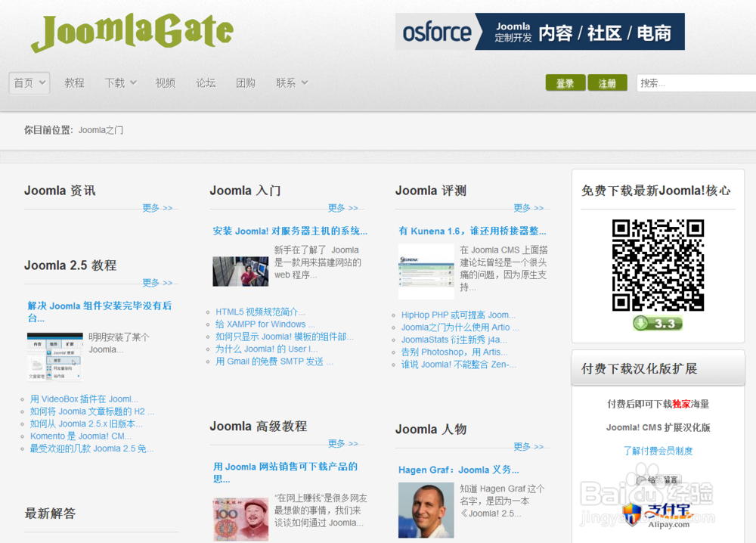The width and height of the screenshot is (756, 543).
Task: Click the Kunena forum screenshot thumbnail
Action: [426, 271]
